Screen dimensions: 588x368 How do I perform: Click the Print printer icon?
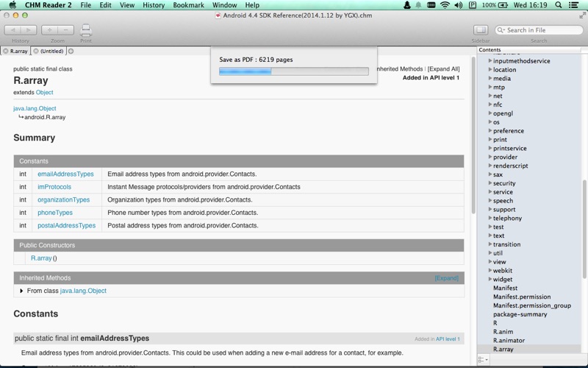pos(86,30)
